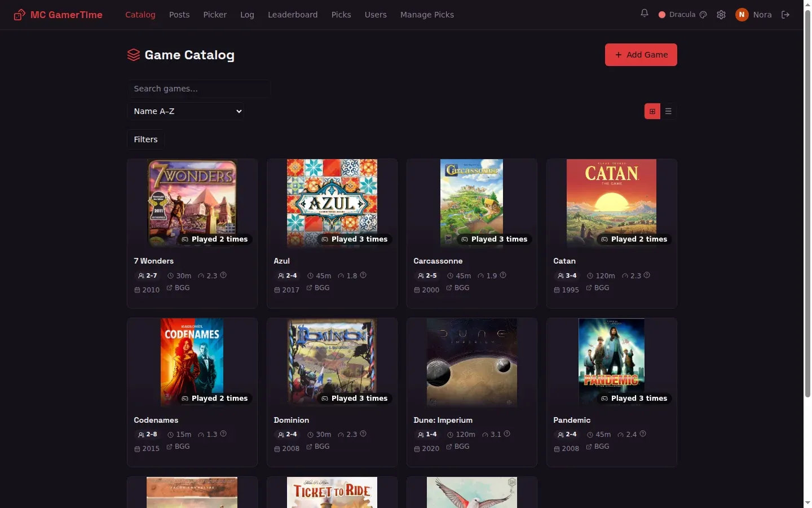
Task: Click the Pandemic game title
Action: click(572, 420)
